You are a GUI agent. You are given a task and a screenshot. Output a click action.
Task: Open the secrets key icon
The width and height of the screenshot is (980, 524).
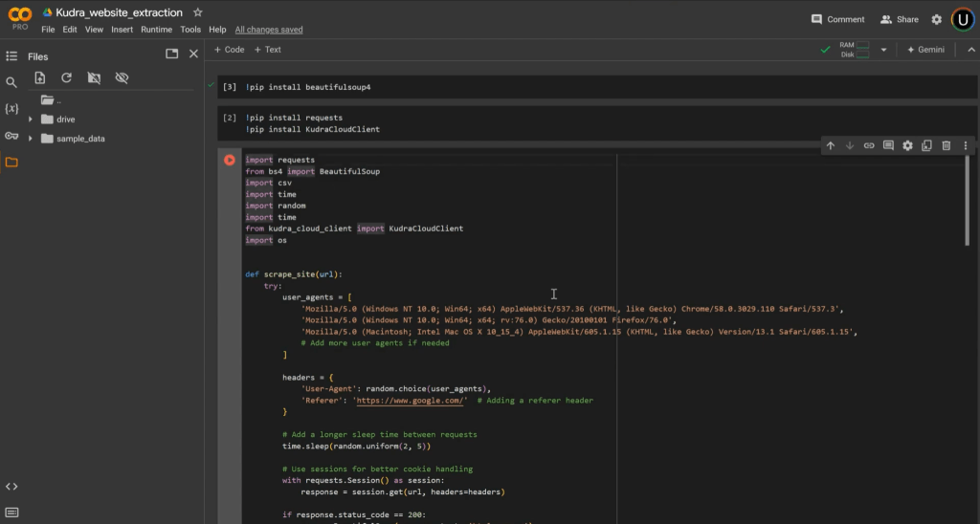(11, 136)
